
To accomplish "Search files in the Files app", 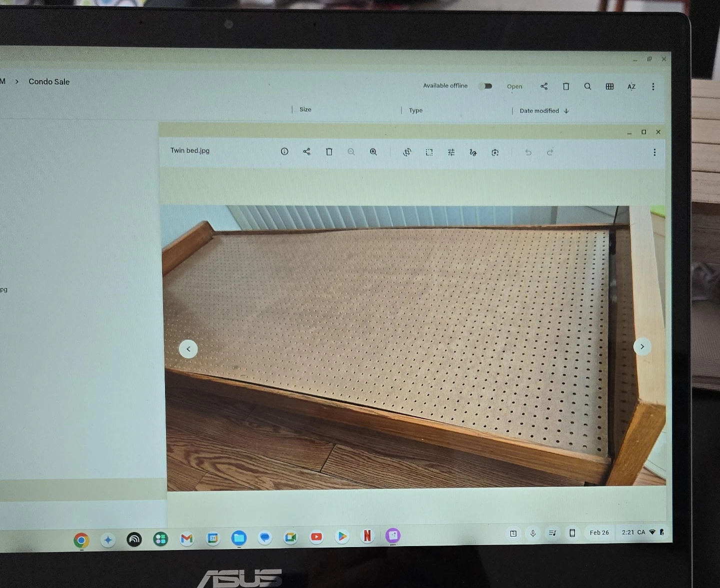I will click(587, 86).
